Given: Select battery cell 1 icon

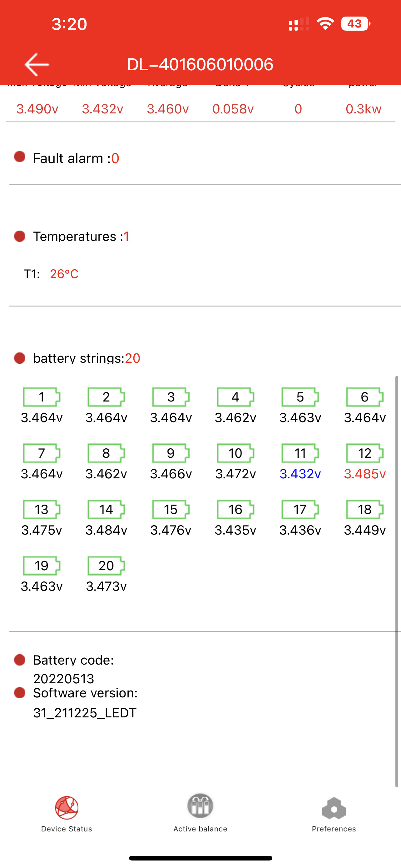Looking at the screenshot, I should 42,397.
